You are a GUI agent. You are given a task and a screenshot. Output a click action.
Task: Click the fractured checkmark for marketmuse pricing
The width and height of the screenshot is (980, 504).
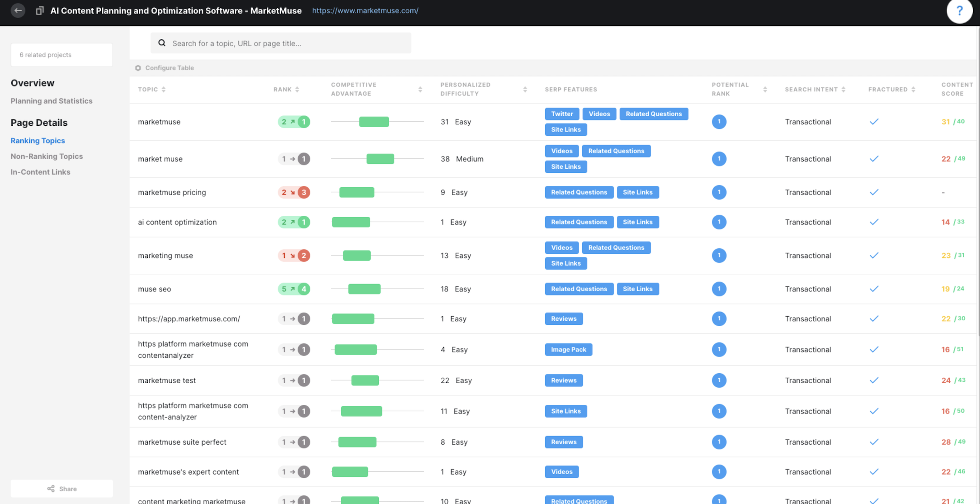click(x=874, y=192)
